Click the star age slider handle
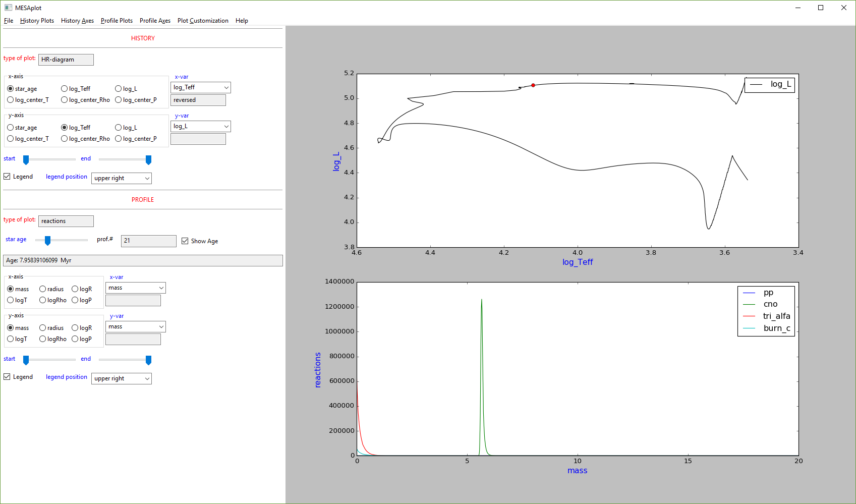The height and width of the screenshot is (504, 856). (x=47, y=241)
